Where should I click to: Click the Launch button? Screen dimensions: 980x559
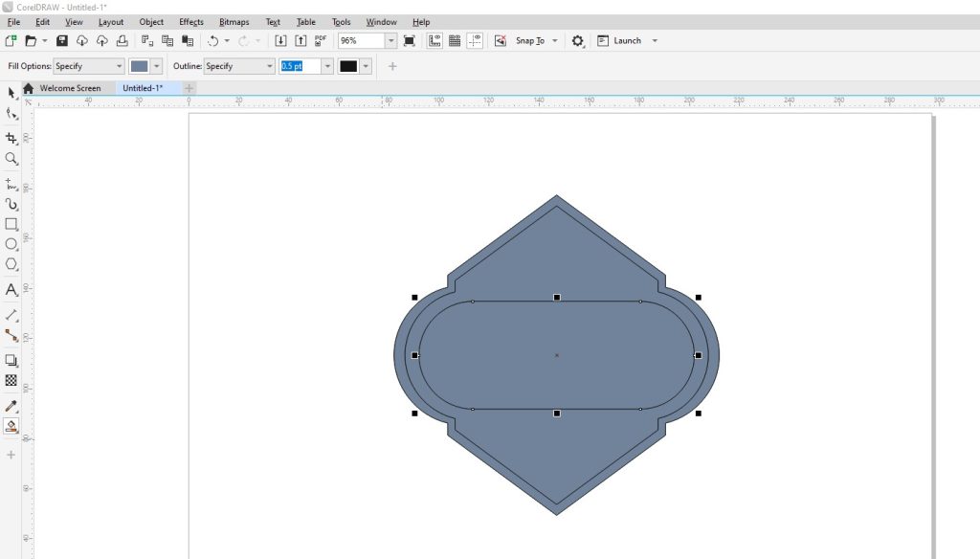[x=627, y=41]
